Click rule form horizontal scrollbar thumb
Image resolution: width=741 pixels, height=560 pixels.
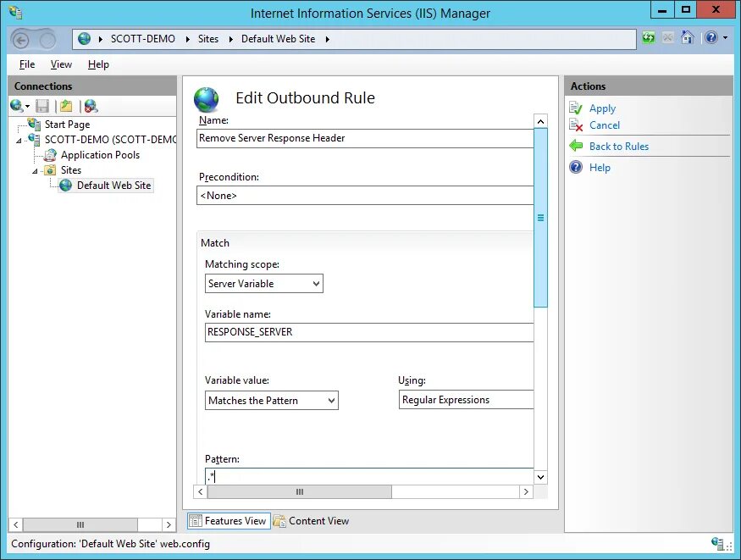click(300, 492)
